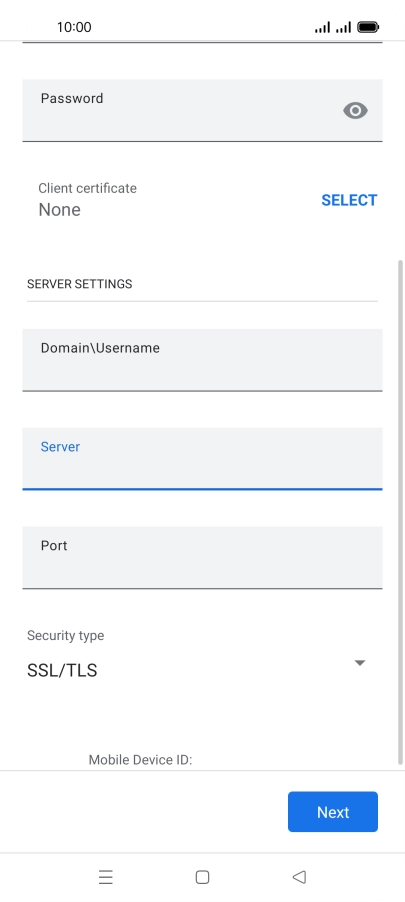Tap the Mobile Device ID label

coord(140,760)
